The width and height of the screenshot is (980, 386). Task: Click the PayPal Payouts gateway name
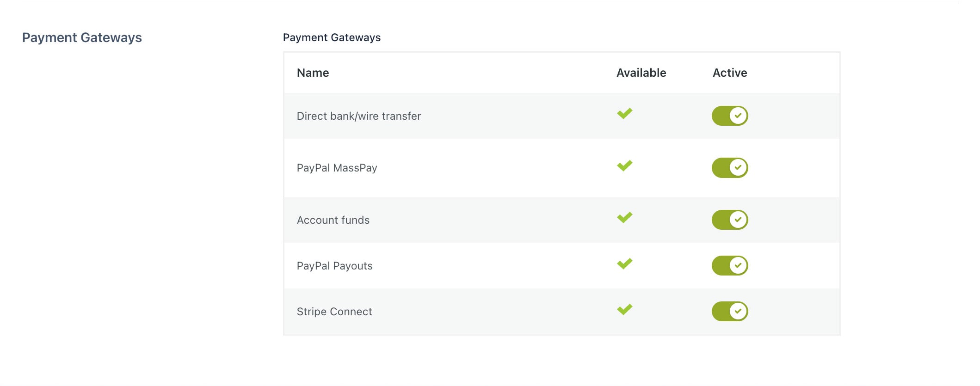coord(334,266)
